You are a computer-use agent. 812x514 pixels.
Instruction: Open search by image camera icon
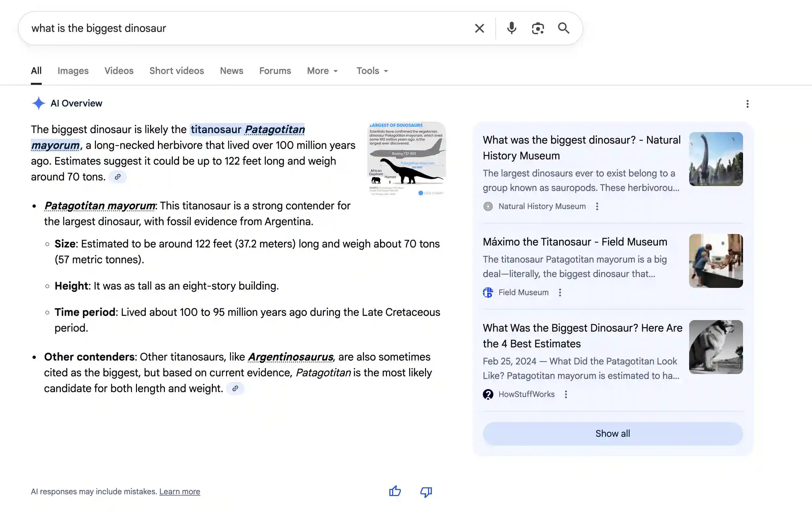click(538, 28)
